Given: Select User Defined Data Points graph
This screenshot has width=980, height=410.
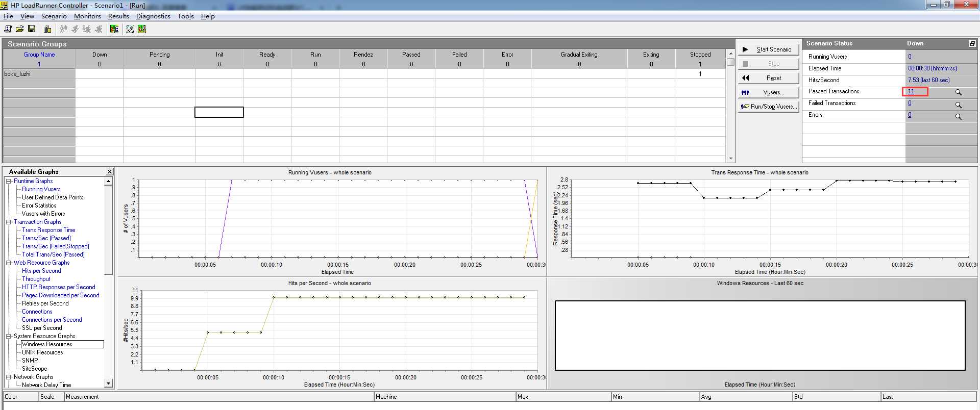Looking at the screenshot, I should coord(53,197).
